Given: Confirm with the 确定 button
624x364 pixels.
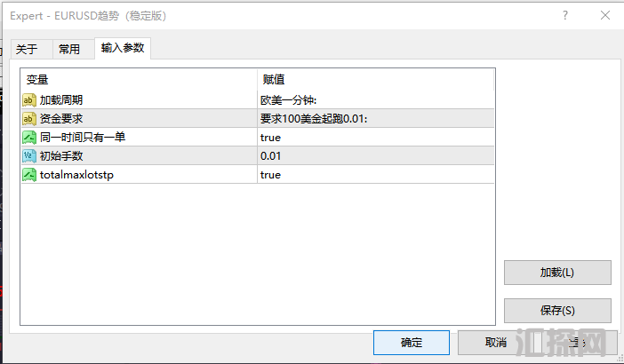Looking at the screenshot, I should tap(412, 343).
